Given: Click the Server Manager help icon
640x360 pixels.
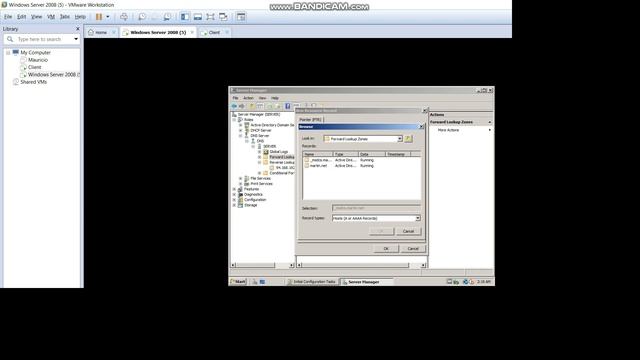Looking at the screenshot, I should [x=287, y=106].
